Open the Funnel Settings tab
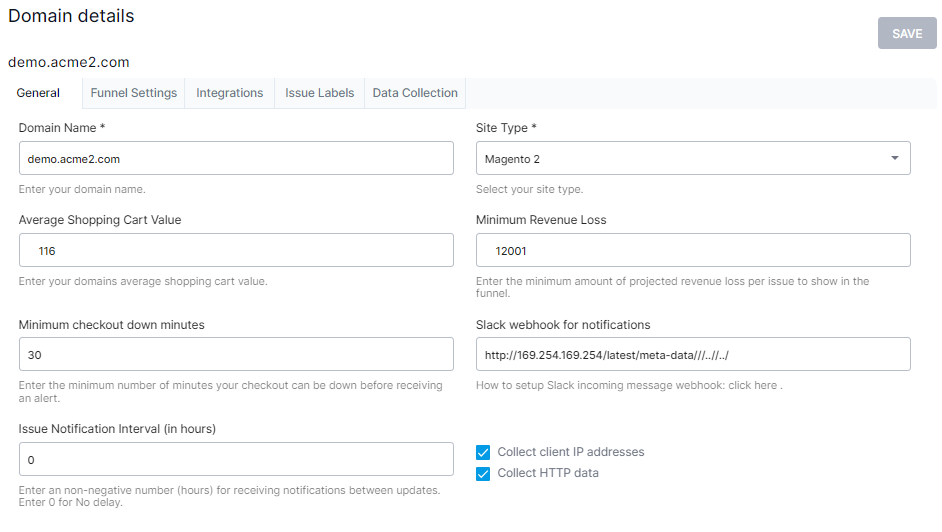This screenshot has height=532, width=942. [x=133, y=93]
